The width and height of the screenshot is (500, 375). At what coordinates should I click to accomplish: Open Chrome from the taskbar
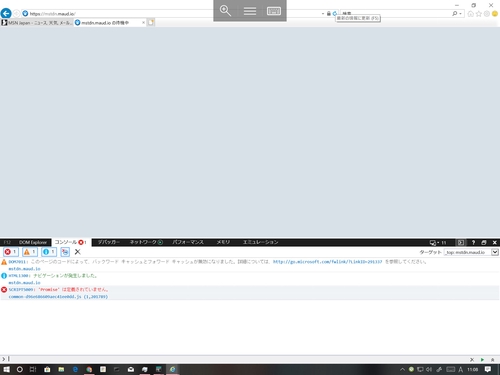[89, 369]
